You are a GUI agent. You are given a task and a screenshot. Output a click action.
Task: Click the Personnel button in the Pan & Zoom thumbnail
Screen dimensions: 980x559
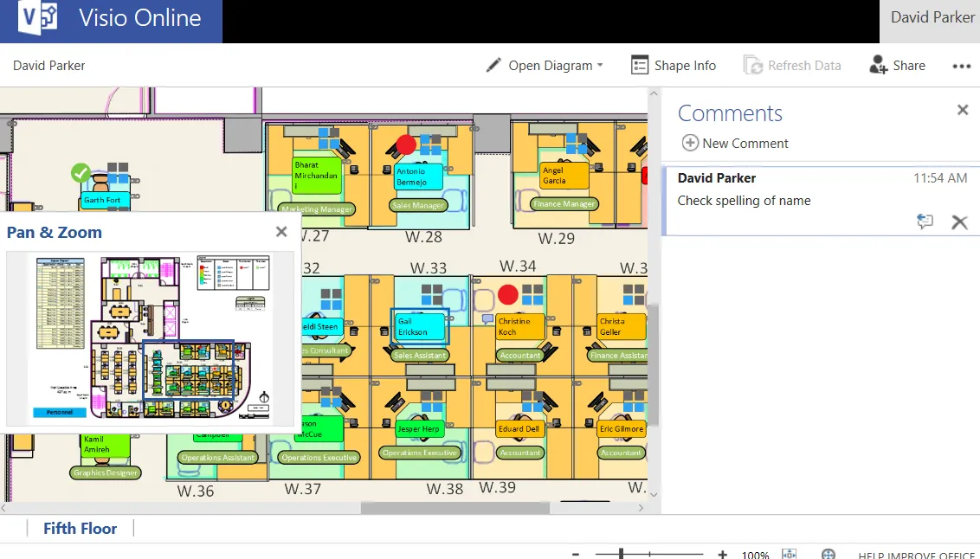pyautogui.click(x=60, y=412)
